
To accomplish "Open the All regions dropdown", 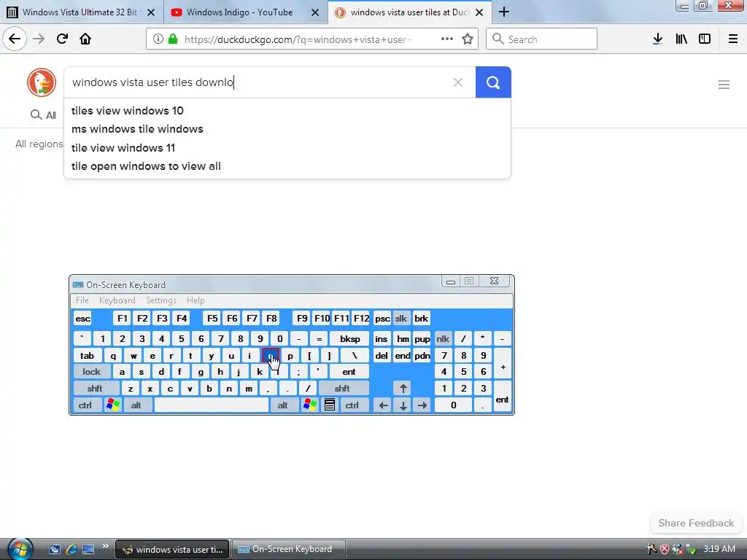I will 39,144.
